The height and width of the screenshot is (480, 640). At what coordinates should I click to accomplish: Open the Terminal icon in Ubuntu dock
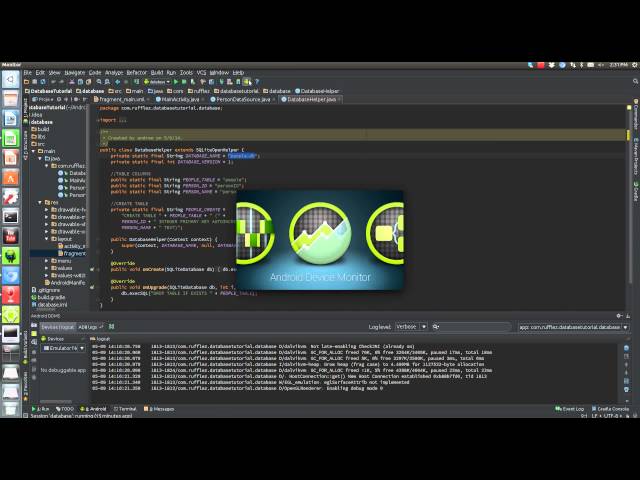(11, 216)
